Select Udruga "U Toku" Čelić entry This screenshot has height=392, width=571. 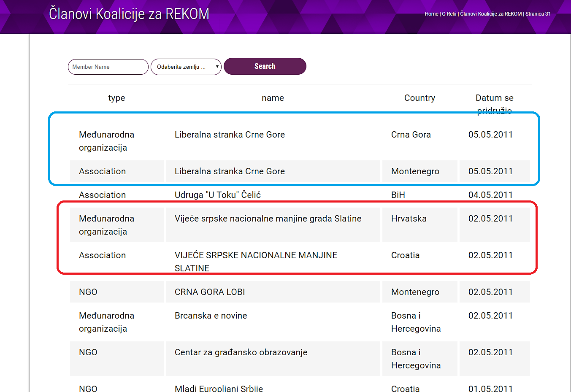tap(218, 195)
